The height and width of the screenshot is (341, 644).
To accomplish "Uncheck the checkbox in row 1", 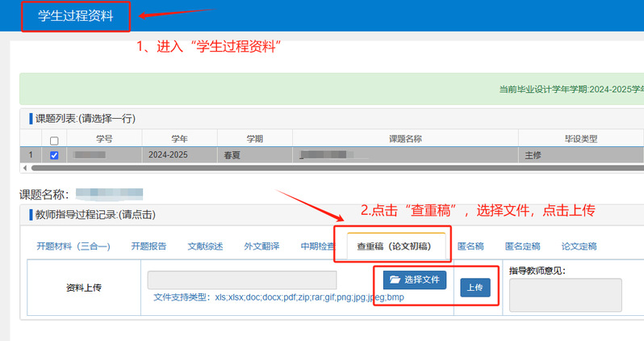I will pos(54,154).
